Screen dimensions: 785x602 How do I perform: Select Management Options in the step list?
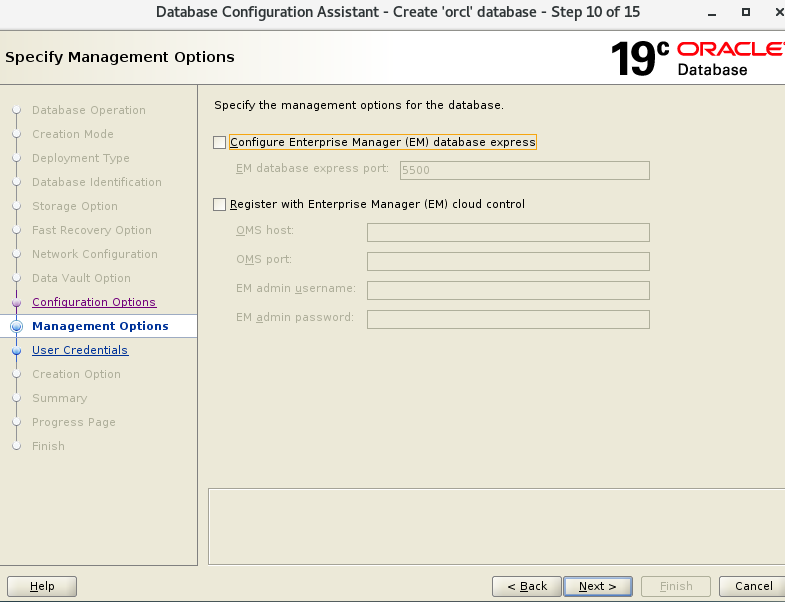pos(100,326)
